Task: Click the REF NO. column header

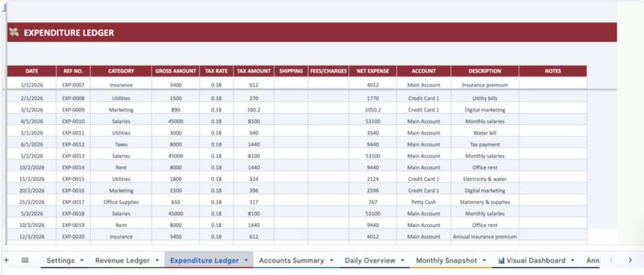Action: coord(74,71)
